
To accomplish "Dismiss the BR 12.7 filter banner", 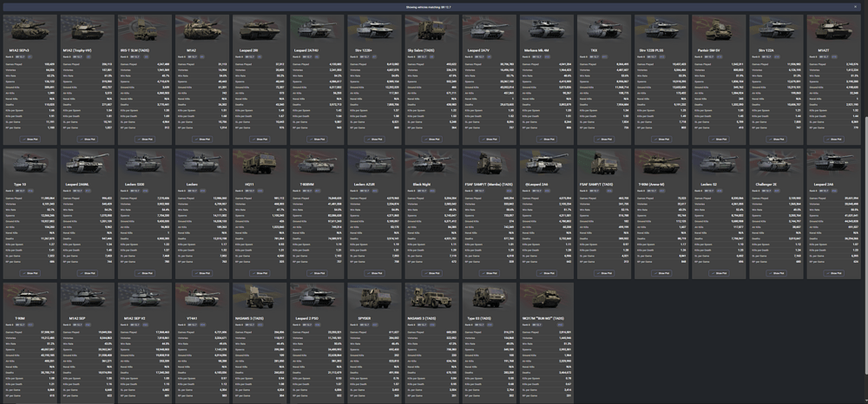I will coord(855,7).
